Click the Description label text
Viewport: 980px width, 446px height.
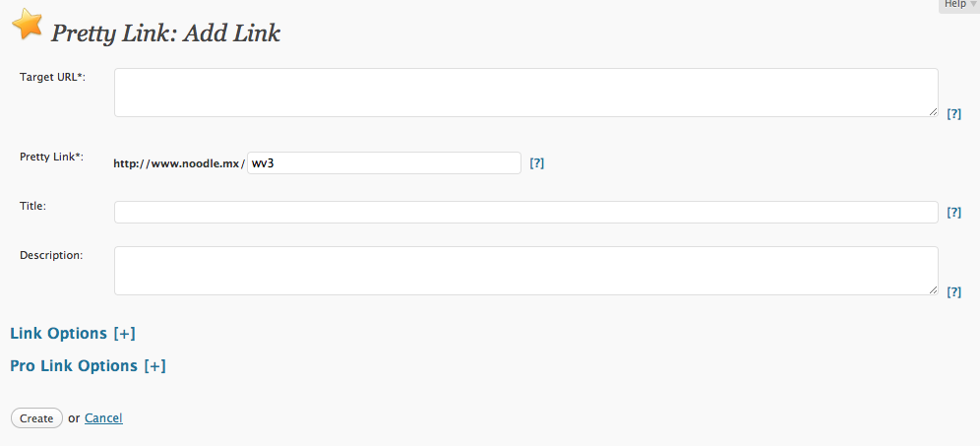tap(51, 255)
